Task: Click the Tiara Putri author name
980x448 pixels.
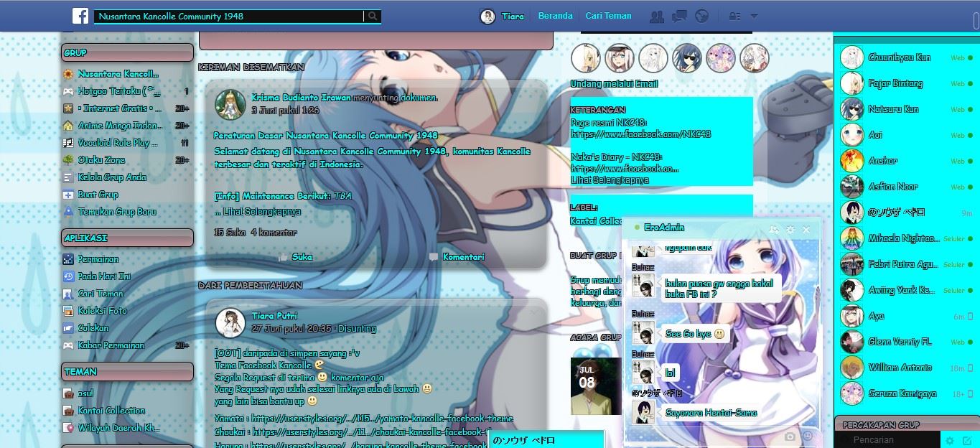Action: (274, 316)
